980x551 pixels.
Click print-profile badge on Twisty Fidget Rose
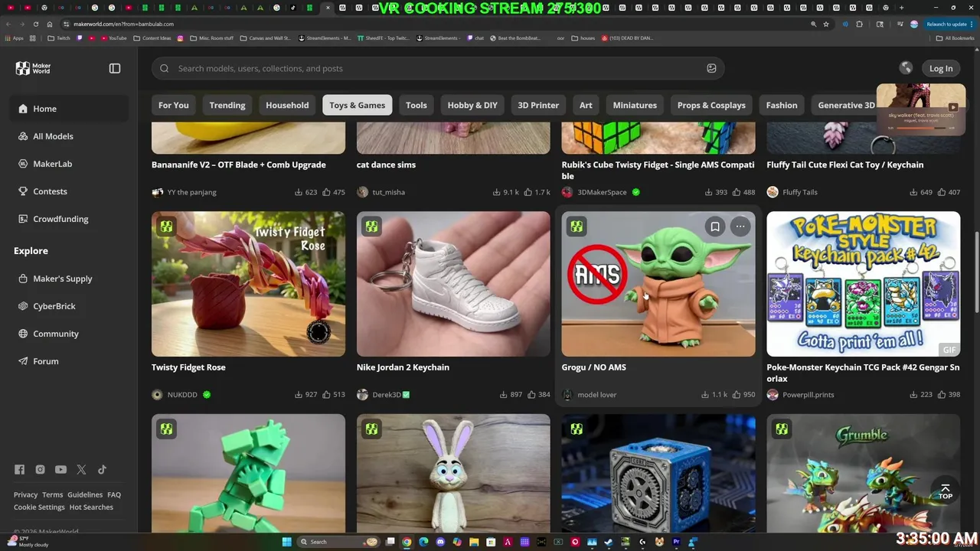click(166, 227)
